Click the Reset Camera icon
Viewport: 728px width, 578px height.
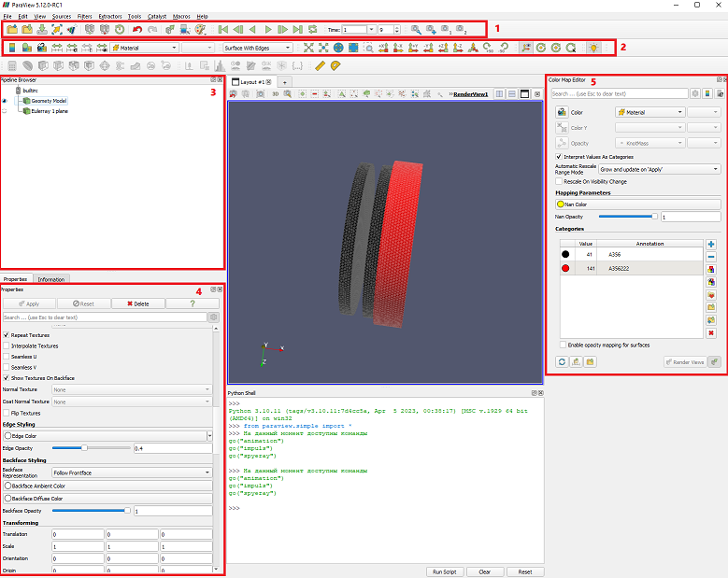tap(308, 48)
